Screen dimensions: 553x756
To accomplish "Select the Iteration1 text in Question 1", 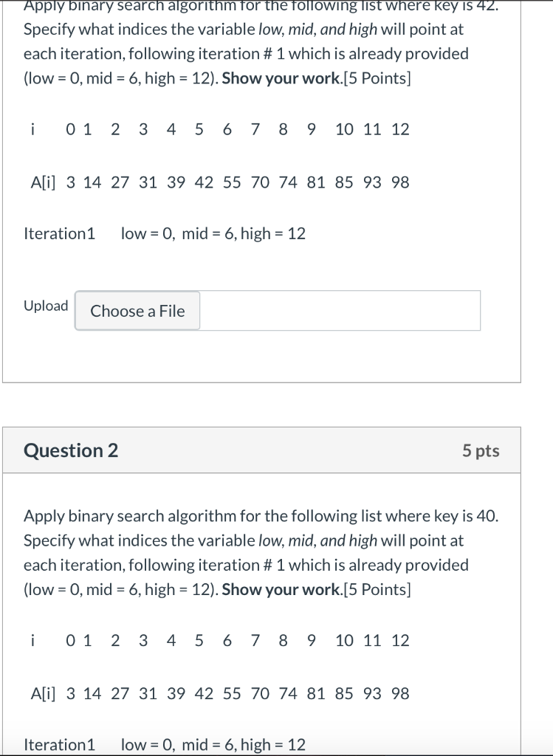I will pyautogui.click(x=60, y=233).
